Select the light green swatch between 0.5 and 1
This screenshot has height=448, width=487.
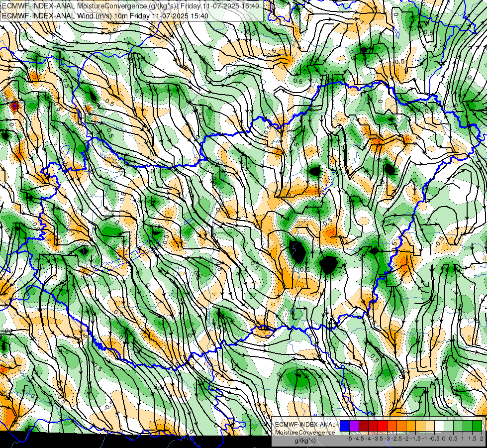tap(458, 426)
